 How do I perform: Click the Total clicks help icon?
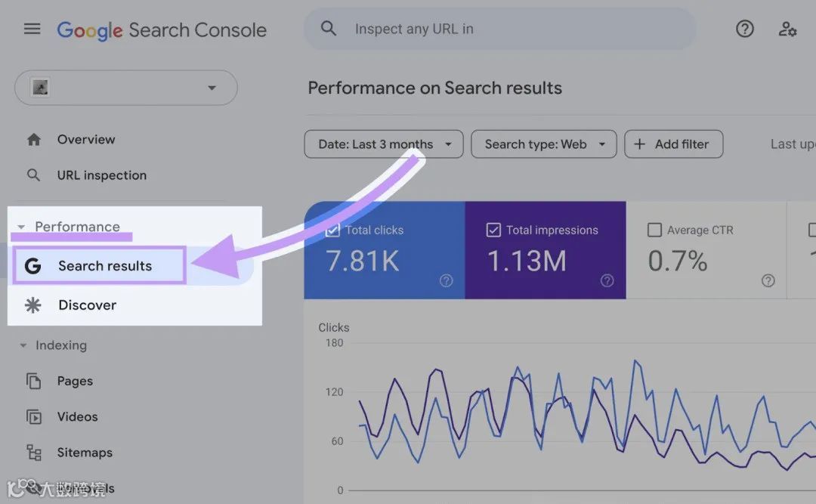447,281
